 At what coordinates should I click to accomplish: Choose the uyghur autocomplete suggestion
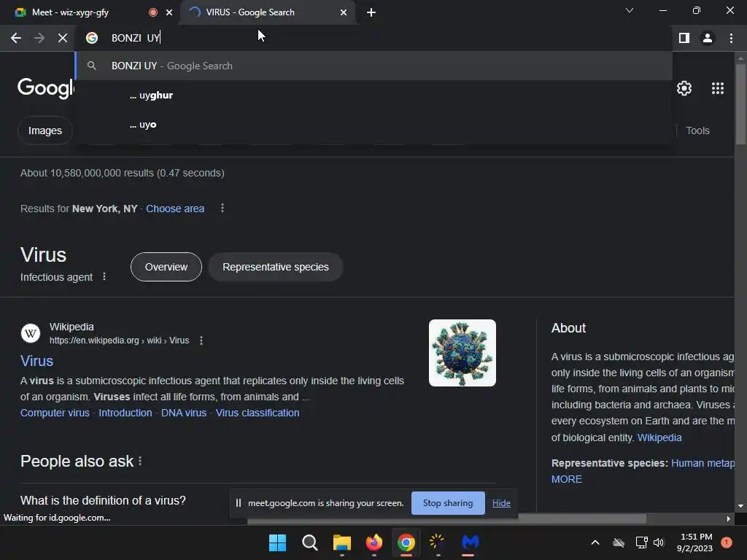[374, 96]
